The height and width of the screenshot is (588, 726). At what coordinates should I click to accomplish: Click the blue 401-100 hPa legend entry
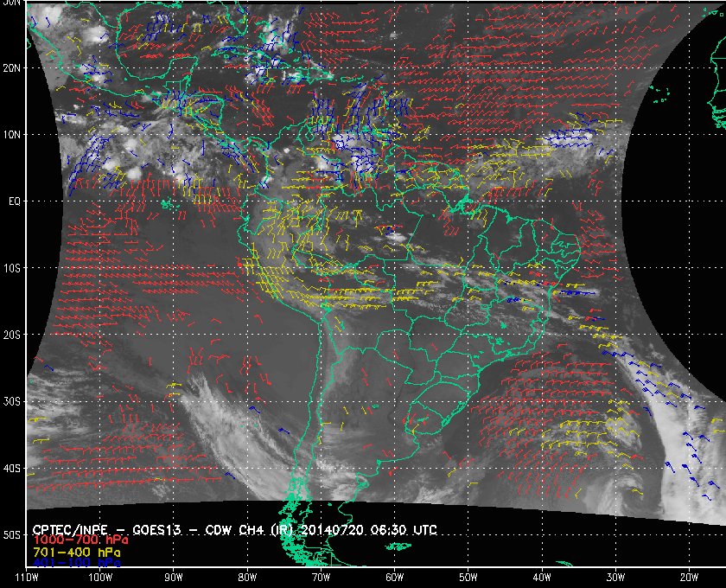coord(76,563)
